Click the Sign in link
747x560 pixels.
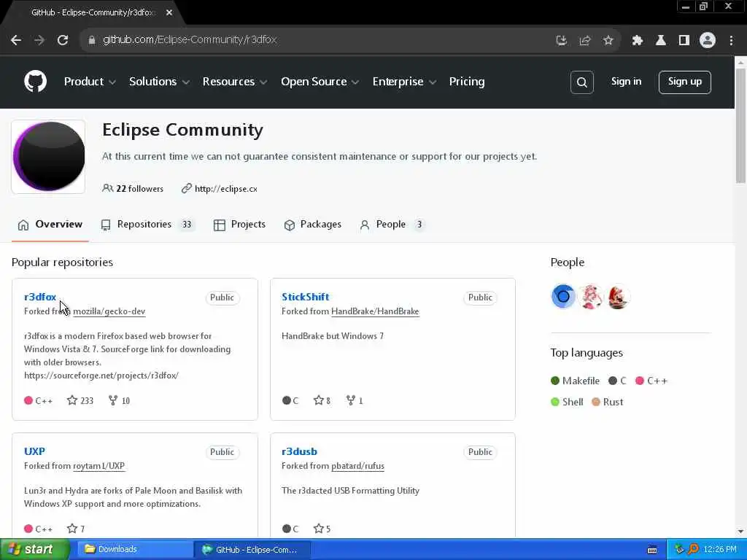pyautogui.click(x=626, y=82)
